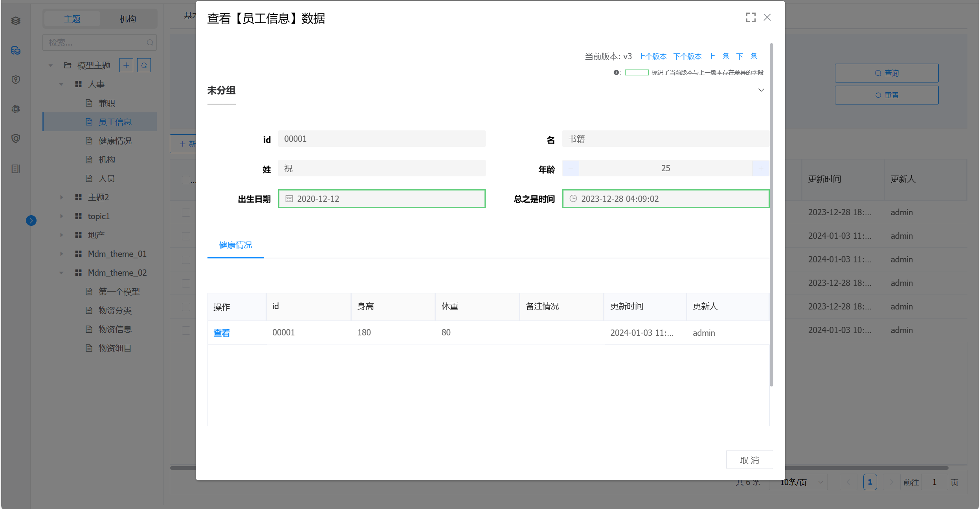Screen dimensions: 980x509
Task: Click the document icon next to 物资分类
Action: (89, 310)
